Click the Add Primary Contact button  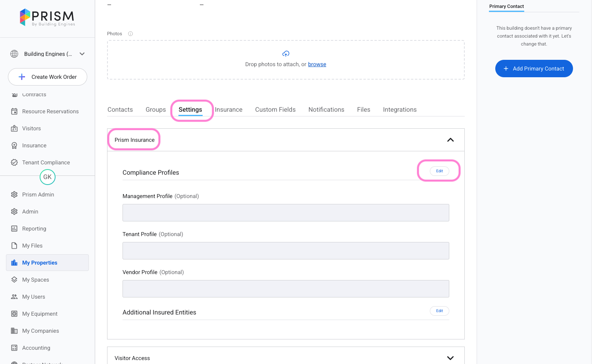click(534, 69)
